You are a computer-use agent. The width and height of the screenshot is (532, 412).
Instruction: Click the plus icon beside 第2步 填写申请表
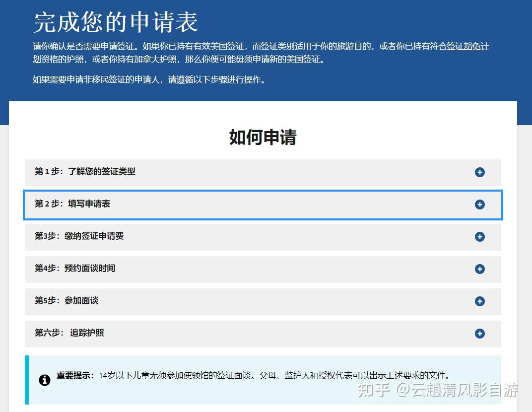479,205
